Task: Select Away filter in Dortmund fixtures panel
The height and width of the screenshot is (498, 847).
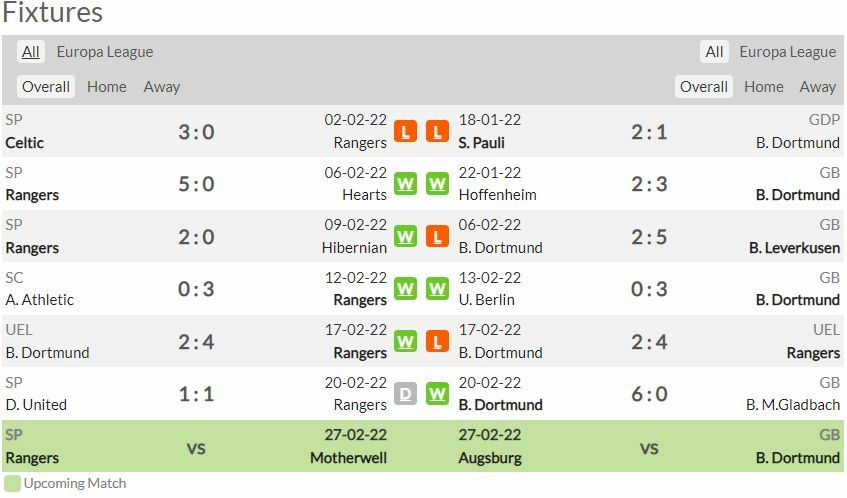Action: coord(818,87)
